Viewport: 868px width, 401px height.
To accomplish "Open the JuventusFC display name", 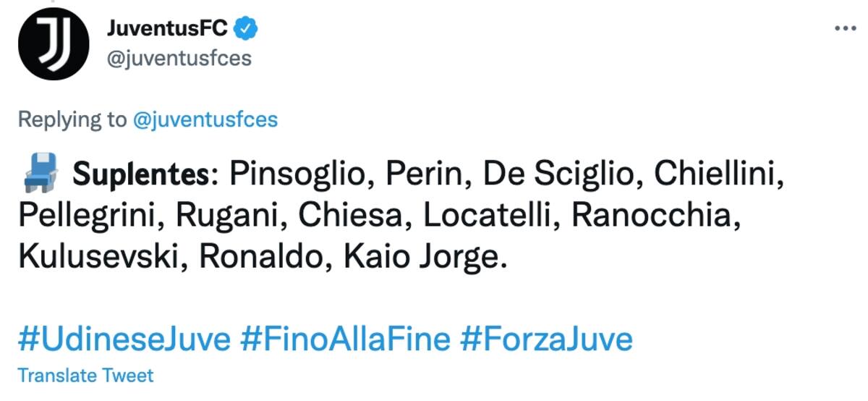I will click(x=167, y=28).
